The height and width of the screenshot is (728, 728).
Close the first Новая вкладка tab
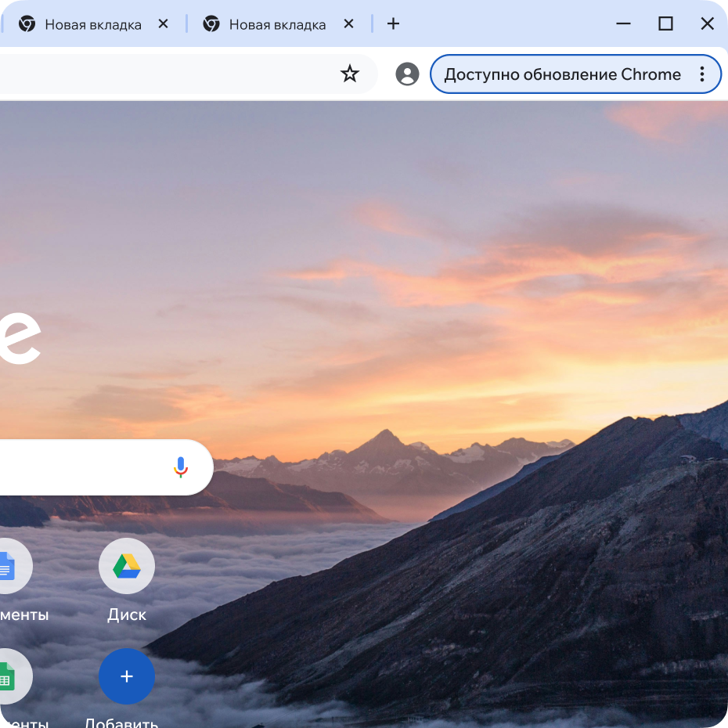[x=163, y=23]
